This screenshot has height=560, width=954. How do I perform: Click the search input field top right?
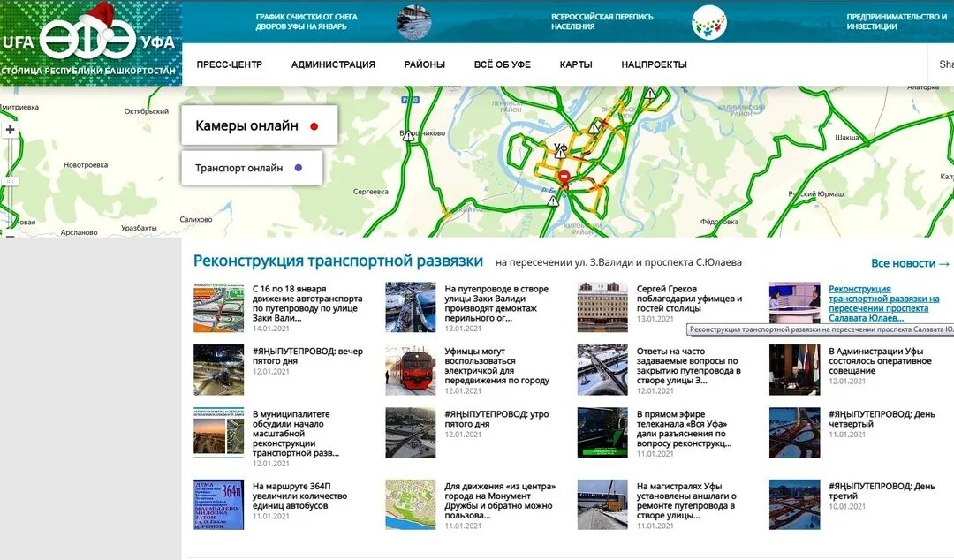[x=945, y=64]
